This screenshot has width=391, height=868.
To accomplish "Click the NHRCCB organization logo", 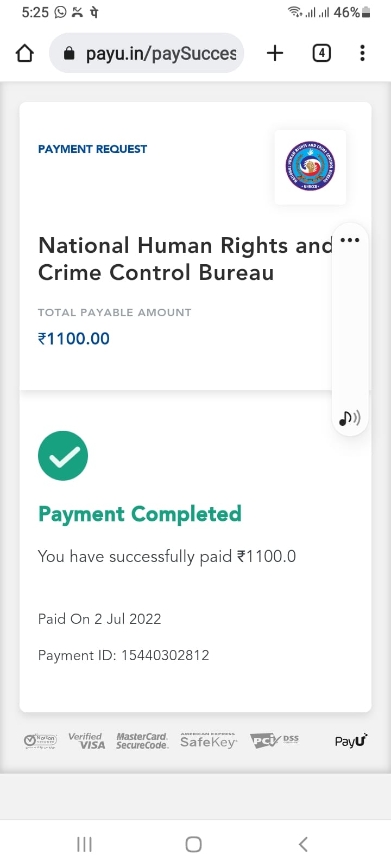I will pos(310,167).
